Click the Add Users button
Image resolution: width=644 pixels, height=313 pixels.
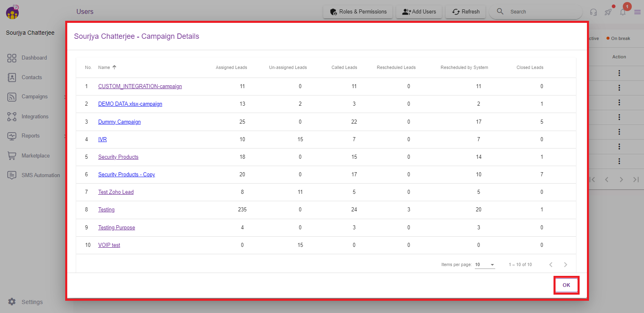pyautogui.click(x=419, y=12)
